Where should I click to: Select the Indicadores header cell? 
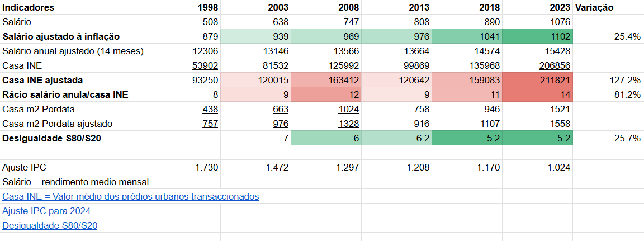[29, 7]
